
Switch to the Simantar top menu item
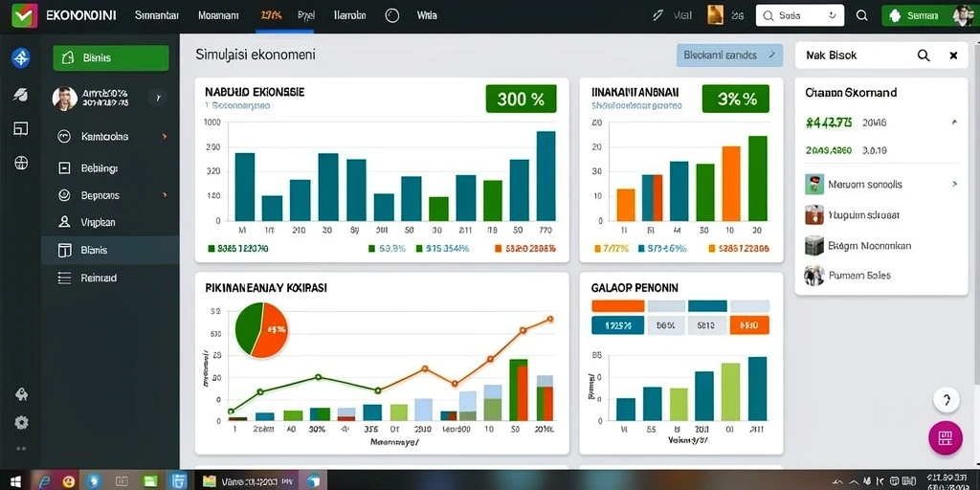pyautogui.click(x=157, y=15)
